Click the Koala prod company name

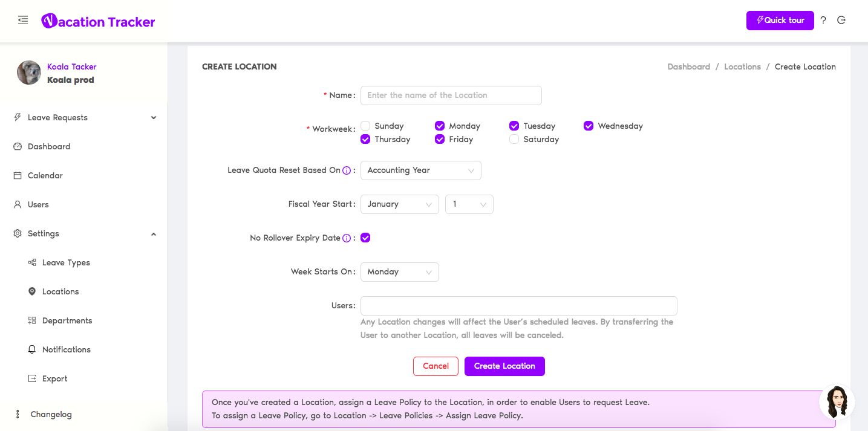[x=71, y=80]
